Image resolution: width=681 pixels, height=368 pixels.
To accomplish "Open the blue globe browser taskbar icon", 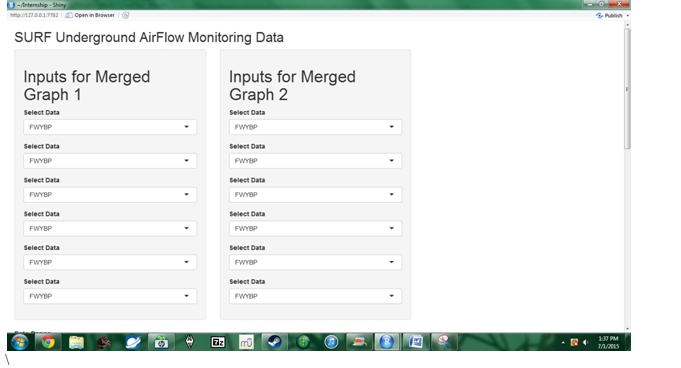I will tap(133, 342).
